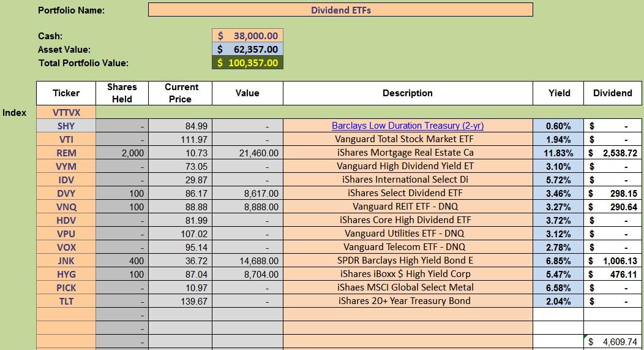
Task: Select the Total Portfolio Value $100,357.00 cell
Action: click(x=247, y=63)
